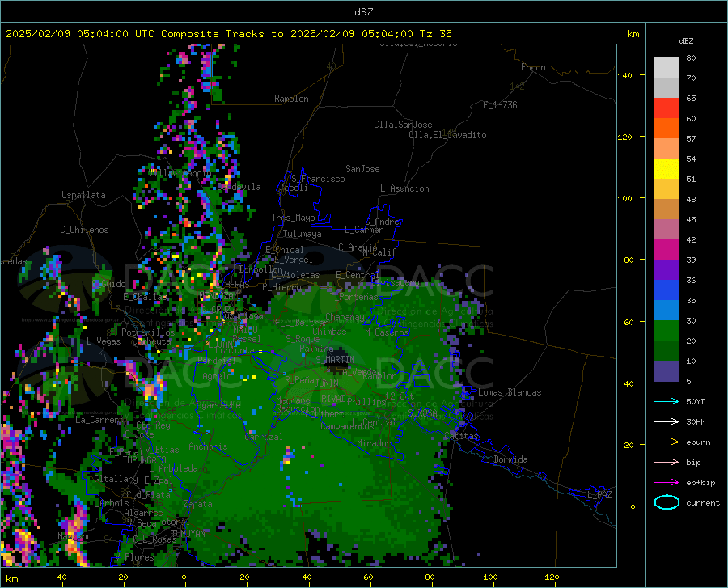Screen dimensions: 728x588
Task: Click the 'E_1-736' map label
Action: coord(500,105)
